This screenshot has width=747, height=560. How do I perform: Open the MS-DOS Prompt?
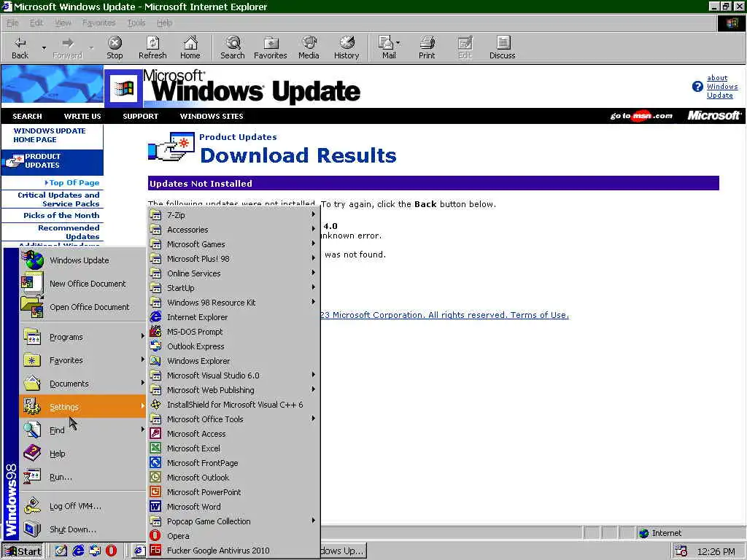(233, 332)
